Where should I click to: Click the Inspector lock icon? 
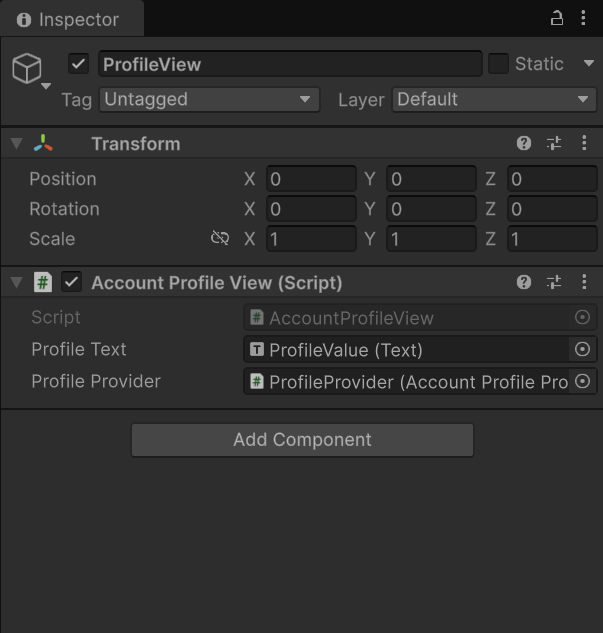tap(557, 18)
